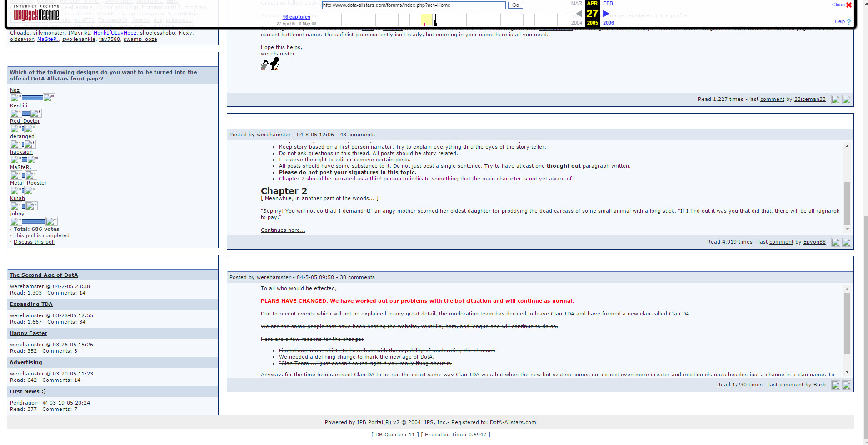Open Discuss this poll link
Screen dimensions: 868x445
pyautogui.click(x=34, y=242)
